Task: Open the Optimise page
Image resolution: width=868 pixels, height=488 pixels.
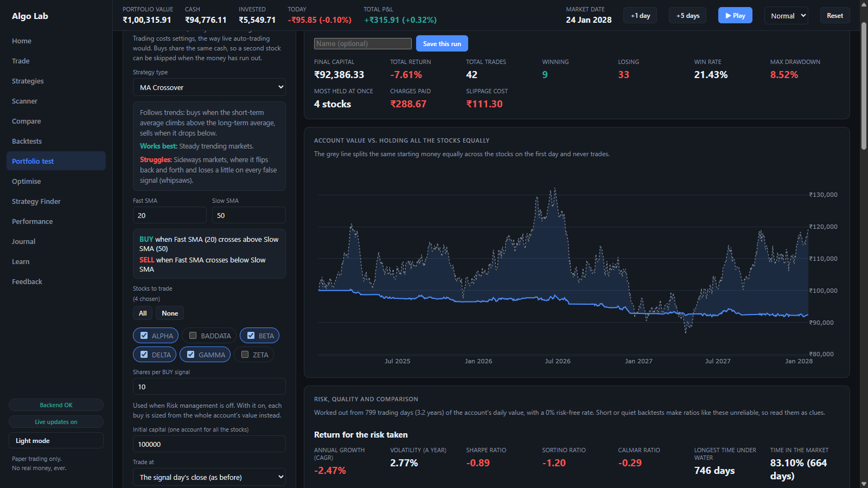Action: pos(56,181)
